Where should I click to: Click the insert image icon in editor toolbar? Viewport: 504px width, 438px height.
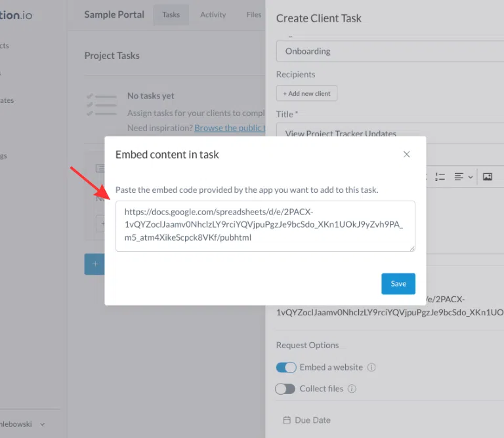488,177
